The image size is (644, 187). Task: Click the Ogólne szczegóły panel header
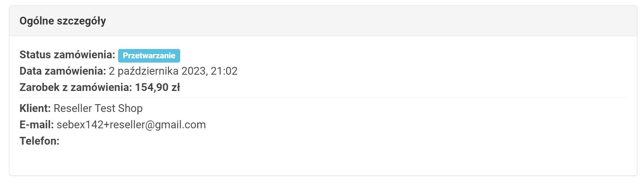click(x=322, y=21)
